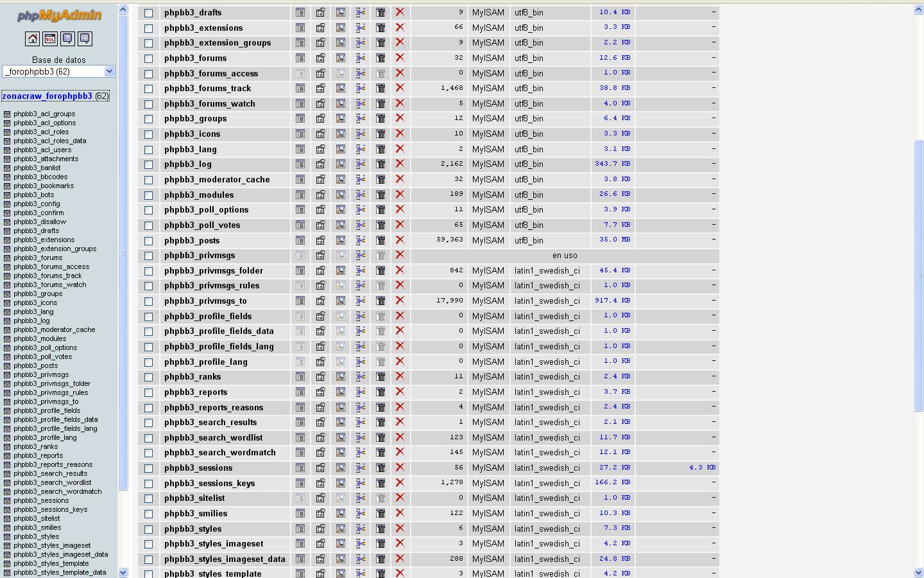Browse the phpbb3_posts table rows
This screenshot has width=924, height=578.
[x=300, y=240]
